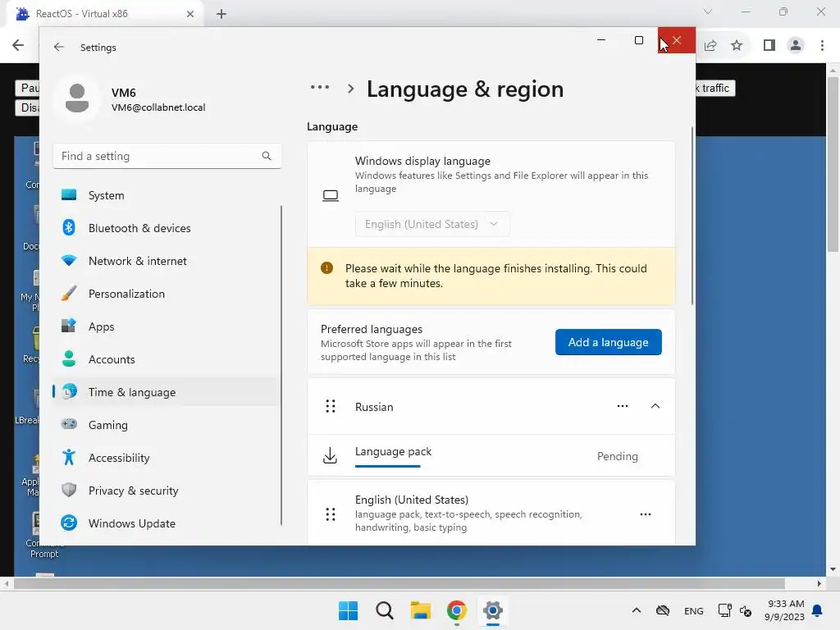
Task: Click the Windows Update refresh icon
Action: pyautogui.click(x=69, y=523)
